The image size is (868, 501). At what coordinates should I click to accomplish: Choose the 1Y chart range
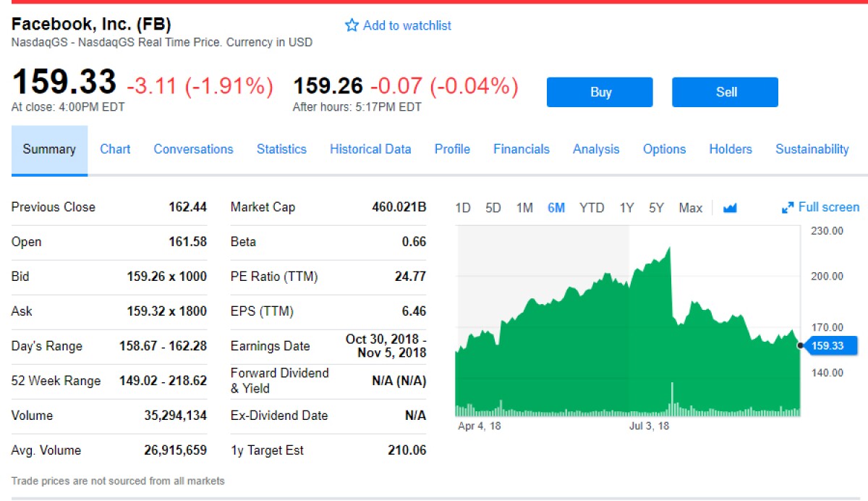[x=626, y=209]
